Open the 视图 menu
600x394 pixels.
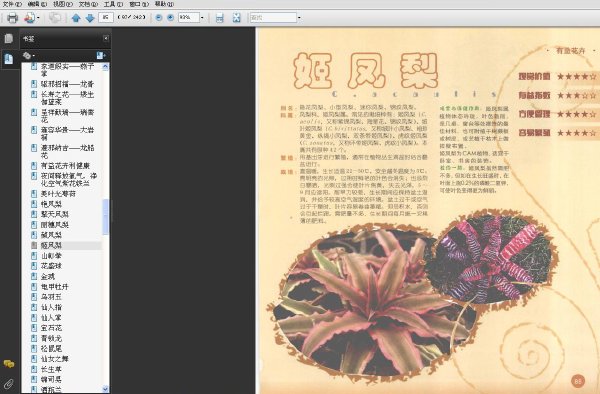pos(63,4)
